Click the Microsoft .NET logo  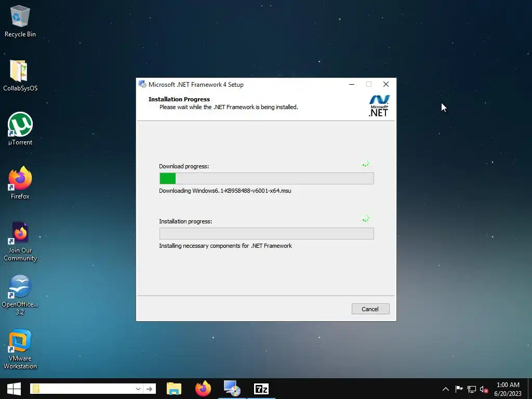(x=379, y=106)
